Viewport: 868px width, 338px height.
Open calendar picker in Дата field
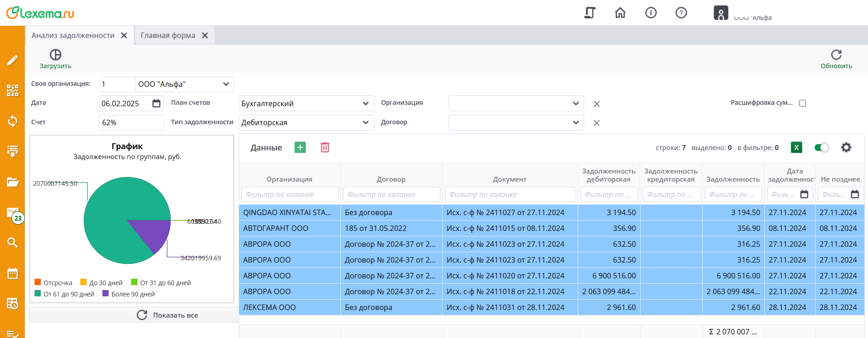(x=156, y=103)
